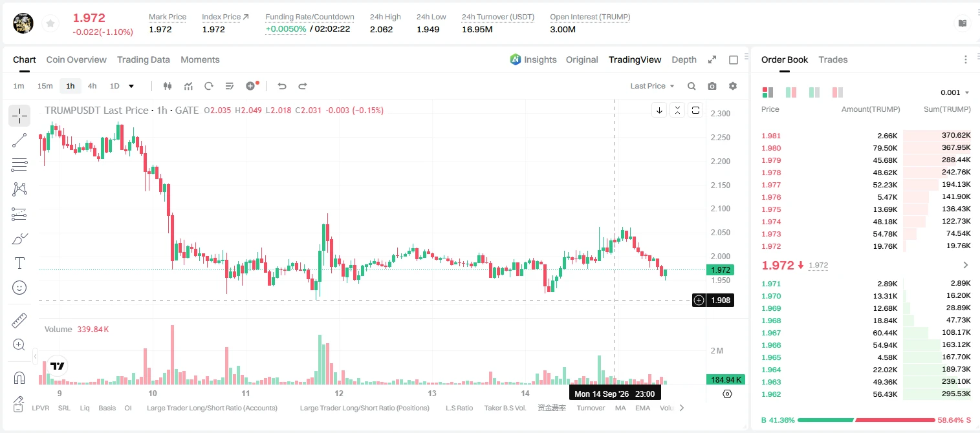Toggle the chart layout square checkbox
This screenshot has width=980, height=433.
tap(734, 59)
